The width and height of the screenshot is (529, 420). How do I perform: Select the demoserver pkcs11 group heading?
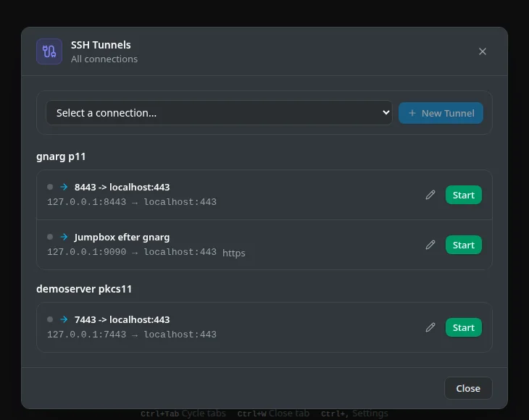[x=84, y=289]
